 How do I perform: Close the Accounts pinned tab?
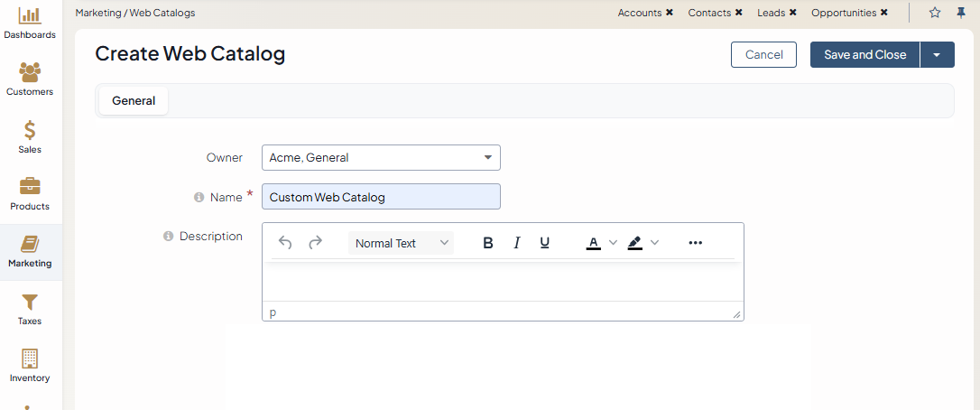click(x=670, y=13)
